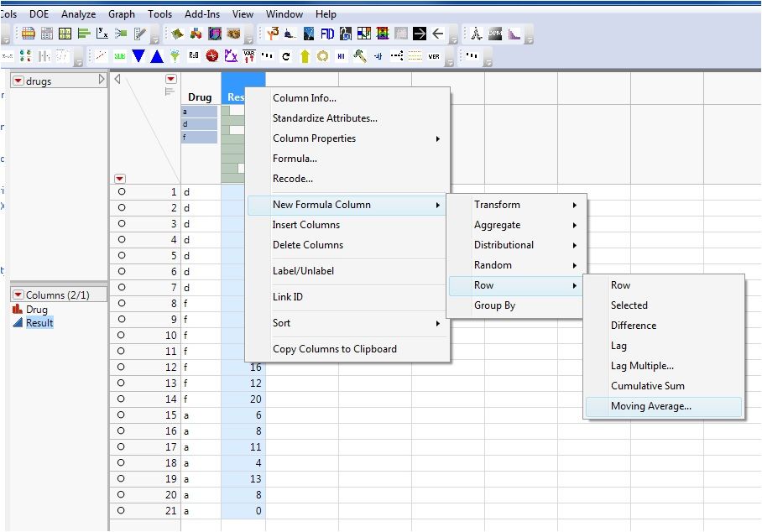Image resolution: width=762 pixels, height=532 pixels.
Task: Click the right arrow toolbar icon
Action: (x=420, y=34)
